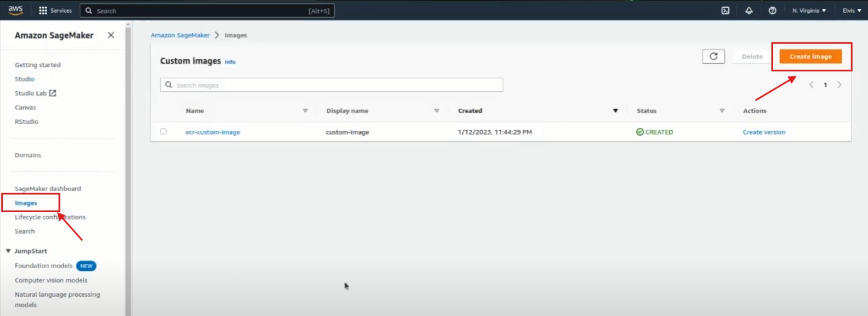Open the help question mark icon
The width and height of the screenshot is (868, 316).
tap(772, 10)
